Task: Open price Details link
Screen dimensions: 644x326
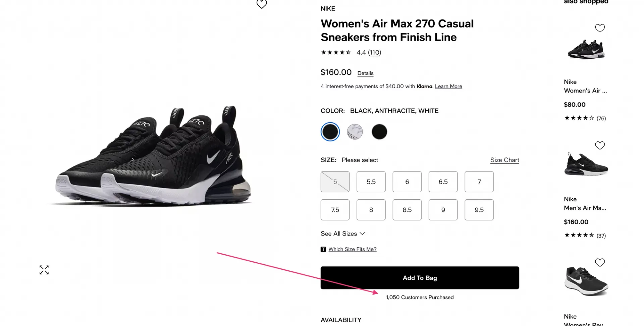Action: click(365, 73)
